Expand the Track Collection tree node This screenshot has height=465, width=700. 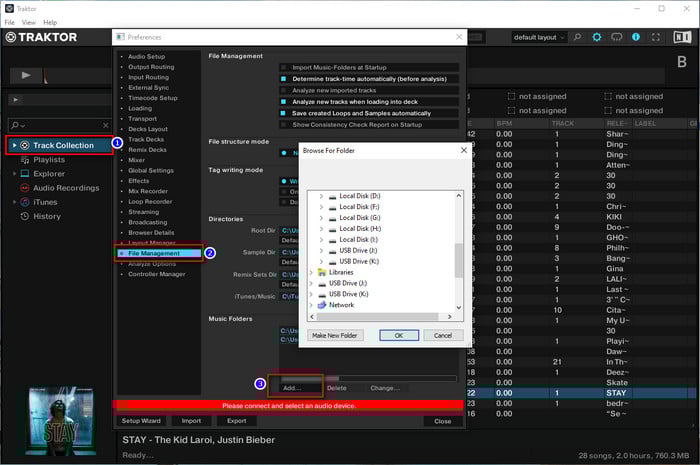pos(14,145)
